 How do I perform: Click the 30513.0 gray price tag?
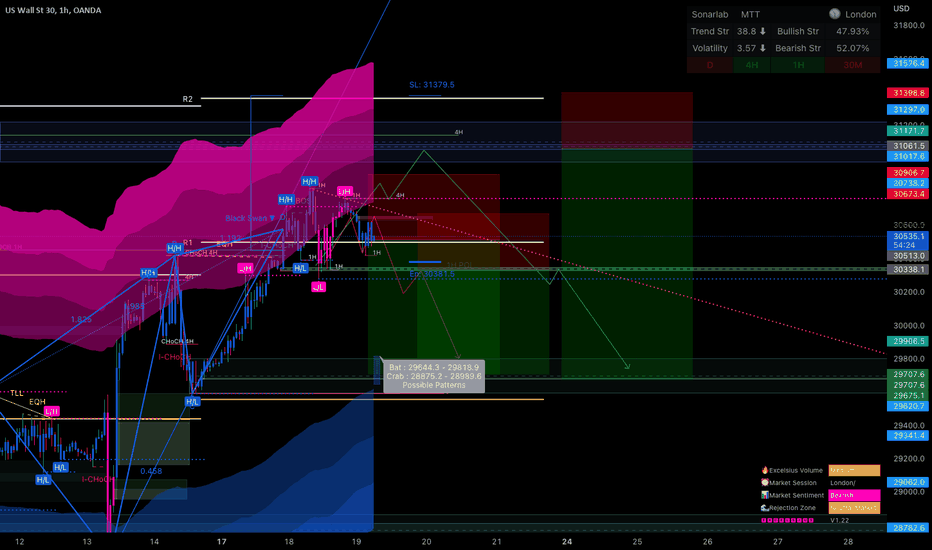coord(908,256)
